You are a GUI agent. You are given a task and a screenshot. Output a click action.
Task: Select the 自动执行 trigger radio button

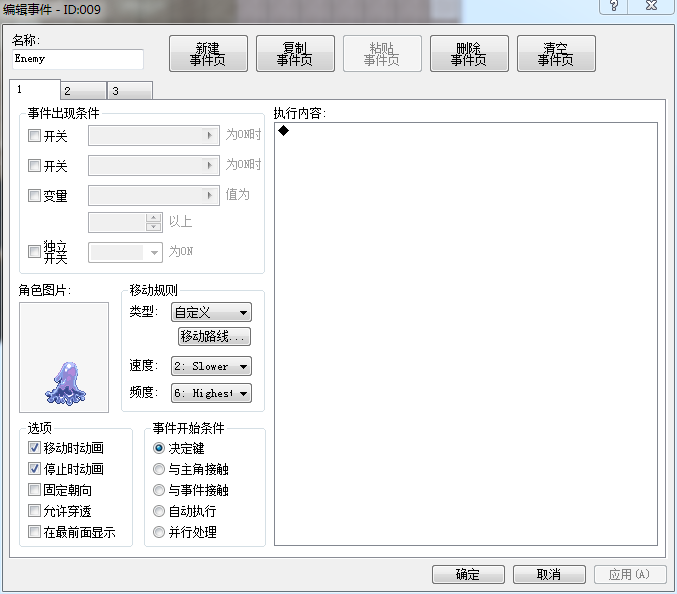tap(159, 511)
